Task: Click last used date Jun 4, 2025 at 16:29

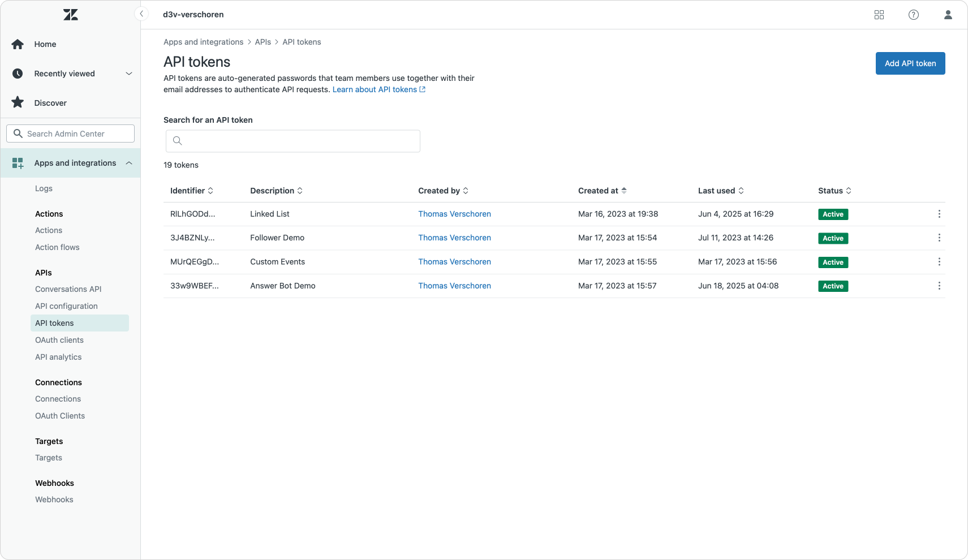Action: coord(735,214)
